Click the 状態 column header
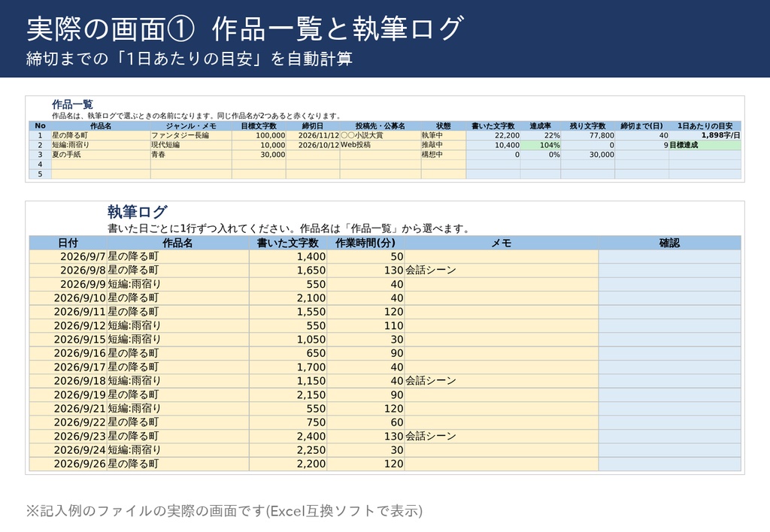The image size is (770, 532). (444, 126)
